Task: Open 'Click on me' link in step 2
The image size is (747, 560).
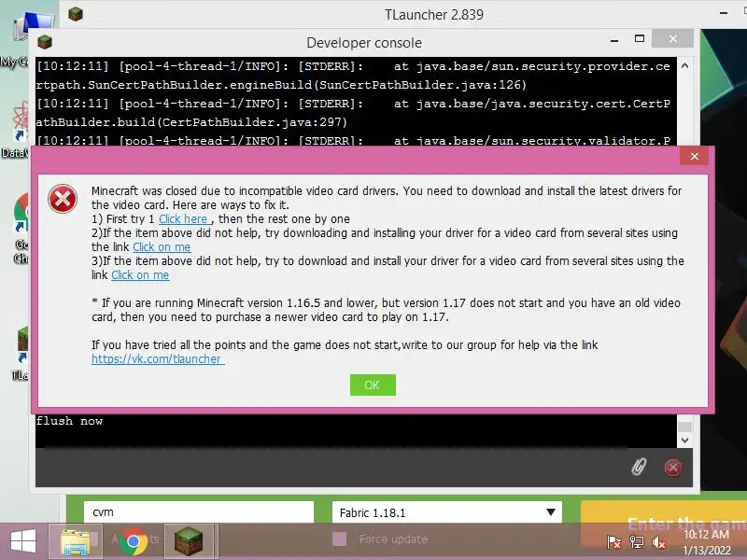Action: point(162,247)
